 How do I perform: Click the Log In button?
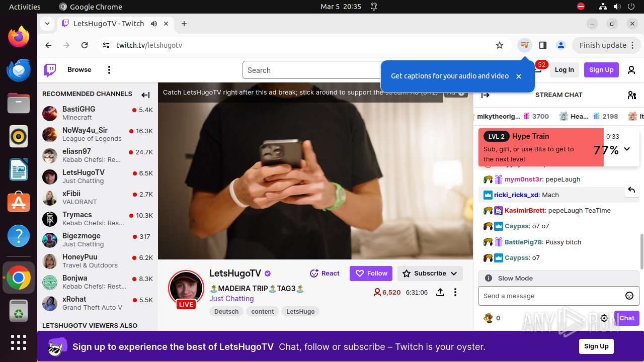[x=564, y=70]
